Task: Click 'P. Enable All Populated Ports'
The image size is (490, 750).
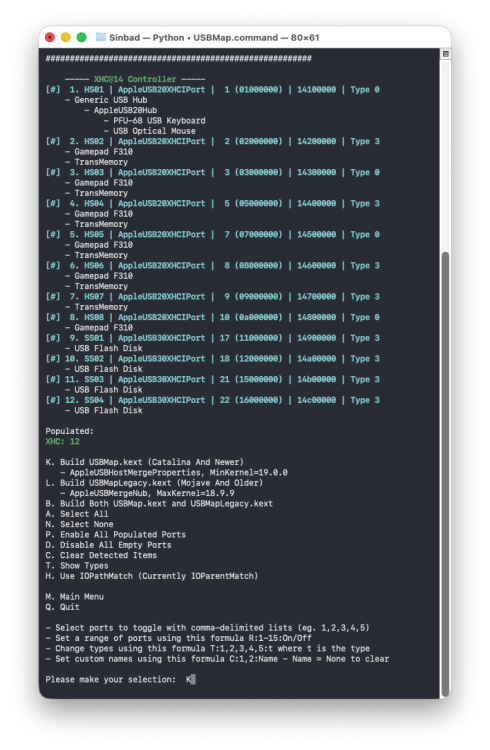Action: pyautogui.click(x=116, y=535)
